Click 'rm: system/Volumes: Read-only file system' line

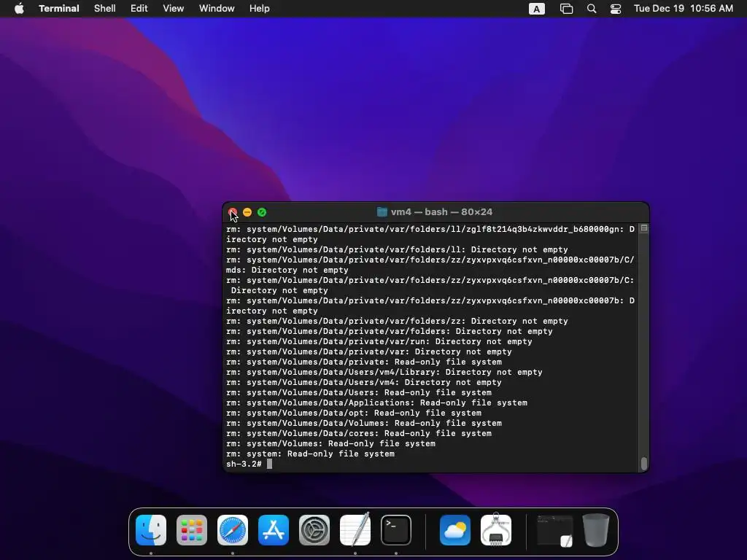(x=330, y=444)
